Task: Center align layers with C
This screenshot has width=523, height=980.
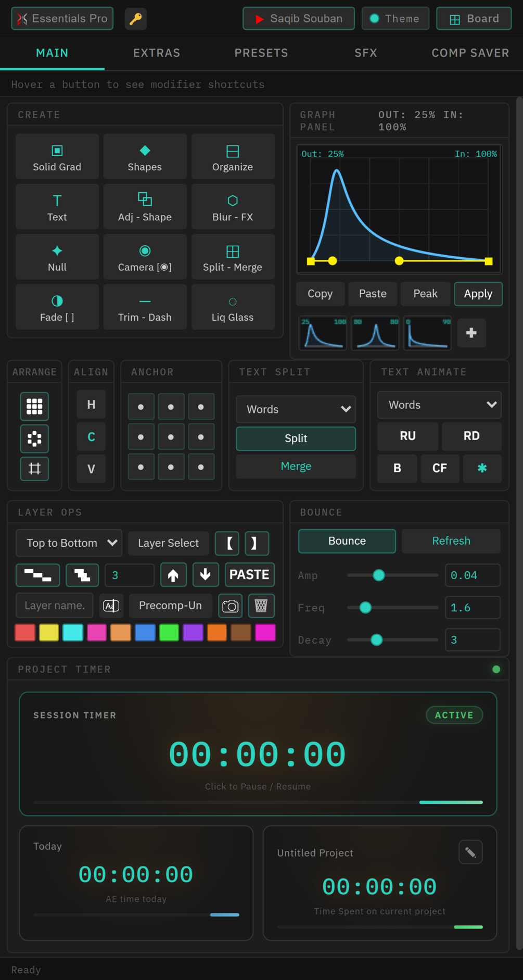Action: point(91,437)
